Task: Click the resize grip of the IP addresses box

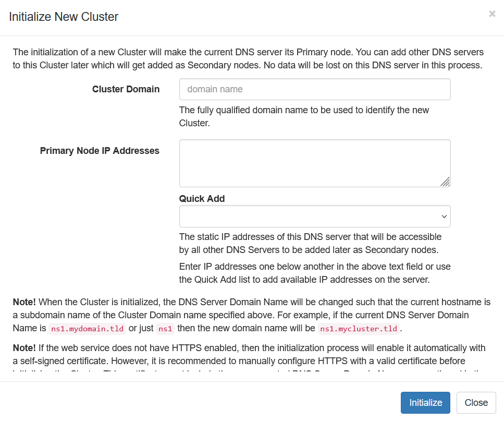Action: (x=445, y=182)
